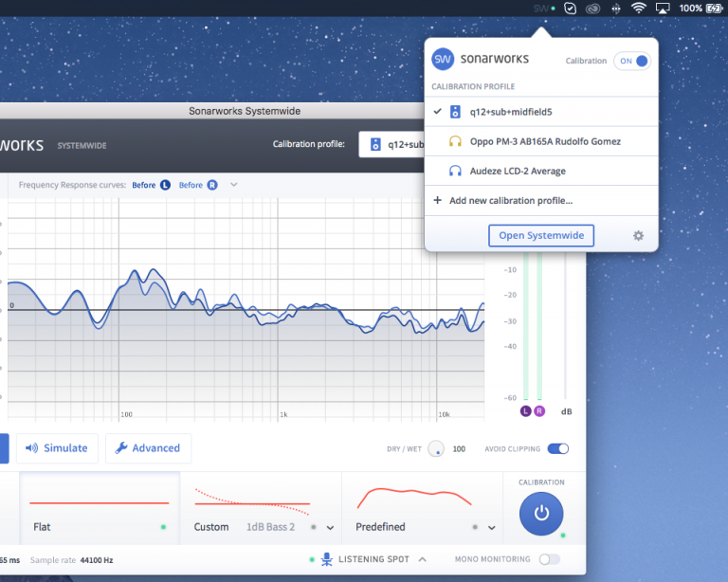This screenshot has width=728, height=582.
Task: Toggle the round Calibration power button
Action: pyautogui.click(x=541, y=514)
